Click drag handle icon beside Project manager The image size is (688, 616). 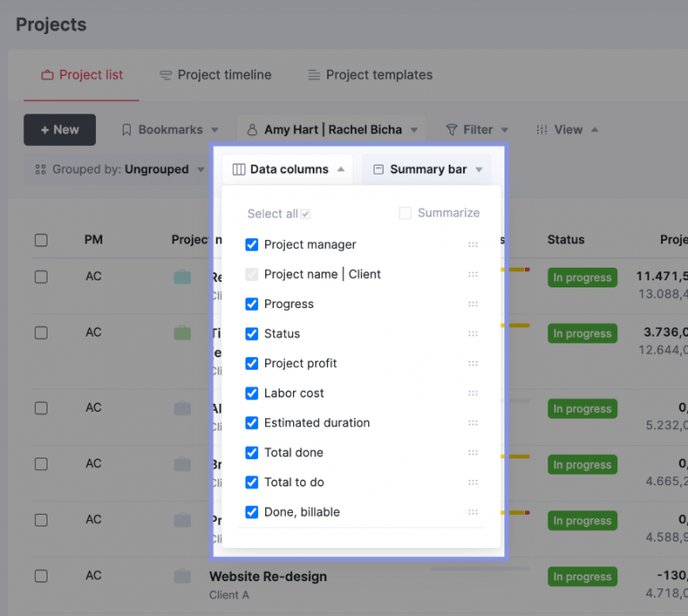click(473, 244)
